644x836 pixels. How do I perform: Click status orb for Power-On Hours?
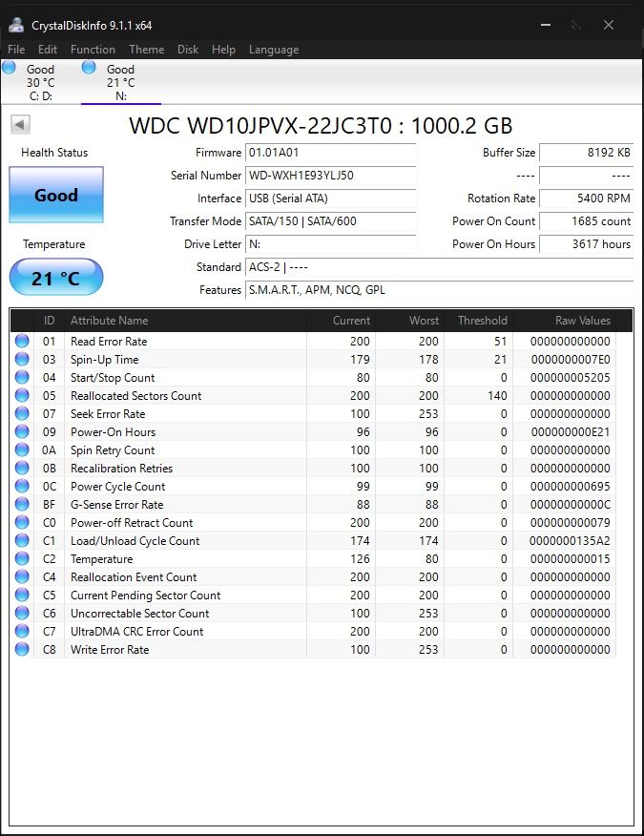[22, 431]
